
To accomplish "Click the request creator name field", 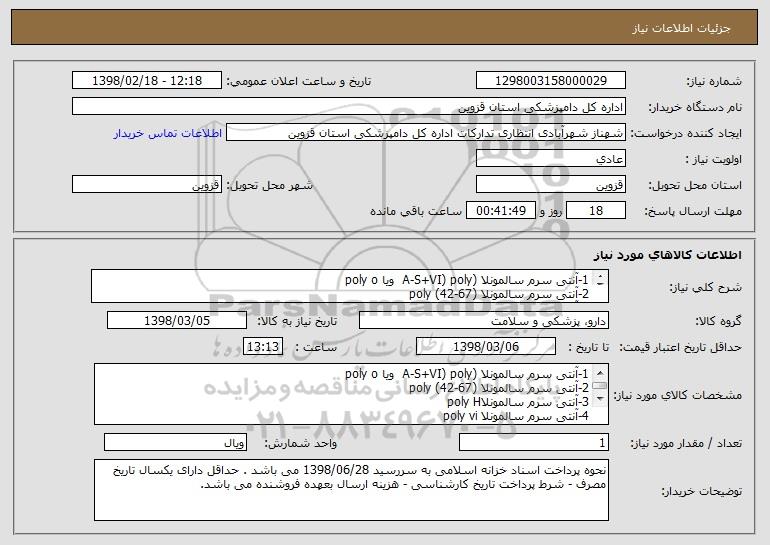I will (426, 133).
